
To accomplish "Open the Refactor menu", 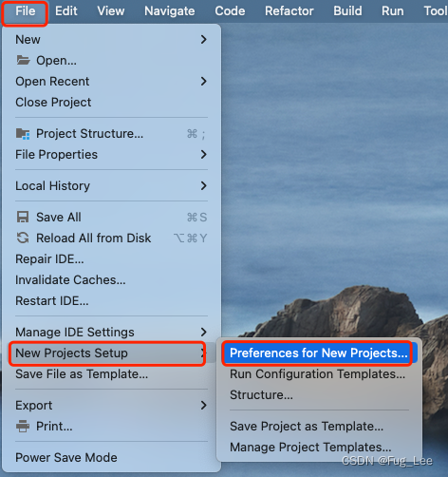I will [289, 11].
